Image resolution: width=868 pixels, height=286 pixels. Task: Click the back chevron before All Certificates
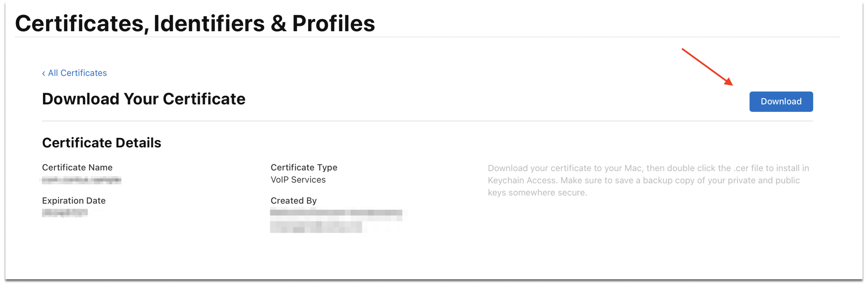[44, 73]
